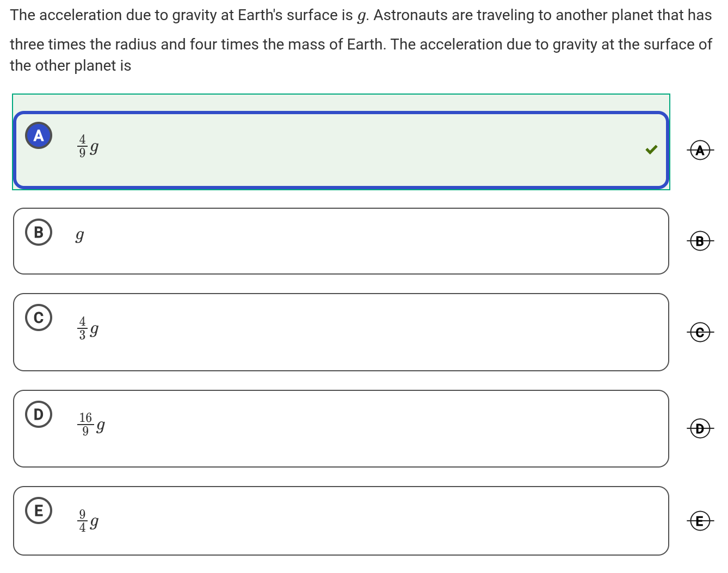Select answer choice E radio circle
728x573 pixels.
click(39, 510)
